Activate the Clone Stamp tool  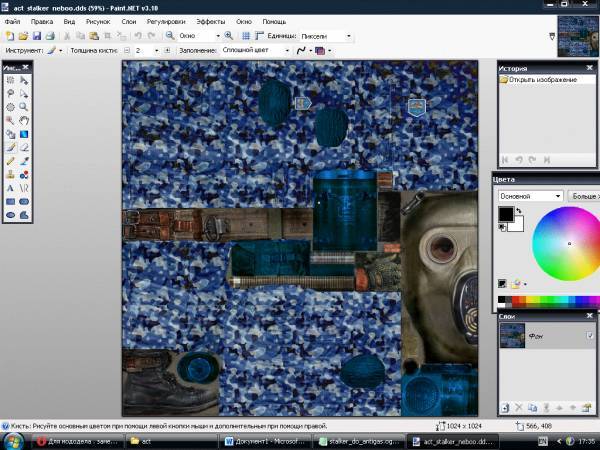click(10, 173)
